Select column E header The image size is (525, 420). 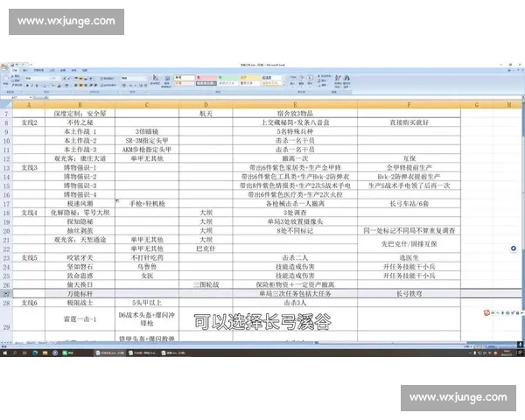point(295,105)
